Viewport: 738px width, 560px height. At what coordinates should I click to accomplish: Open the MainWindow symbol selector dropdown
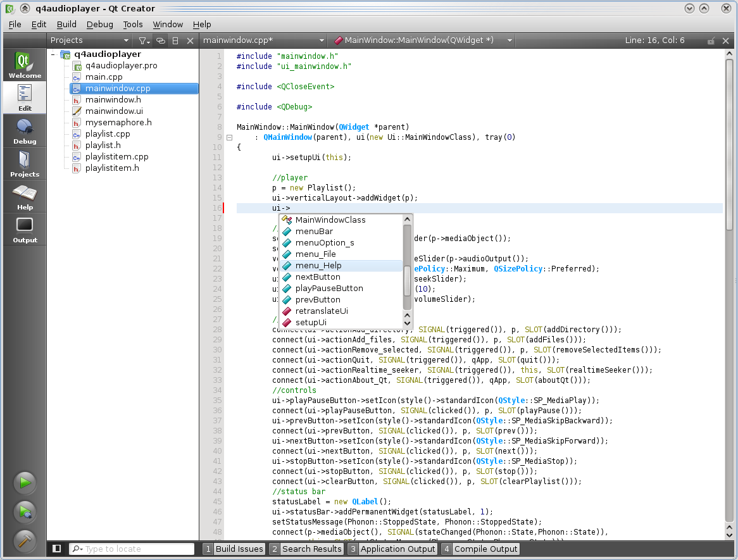coord(423,40)
